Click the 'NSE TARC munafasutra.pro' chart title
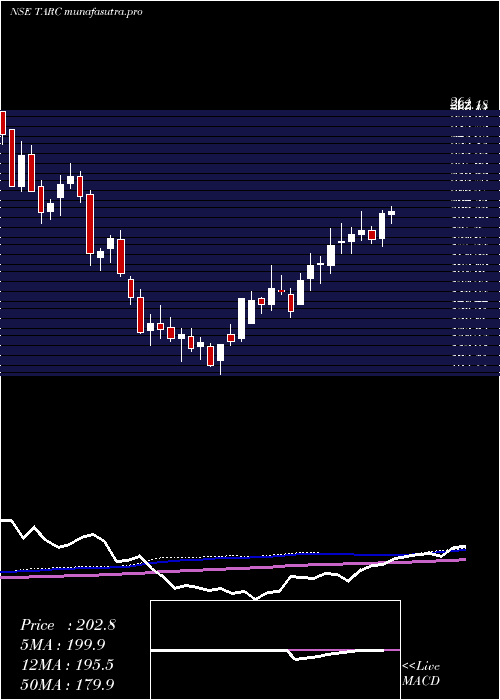The height and width of the screenshot is (700, 500). 76,12
